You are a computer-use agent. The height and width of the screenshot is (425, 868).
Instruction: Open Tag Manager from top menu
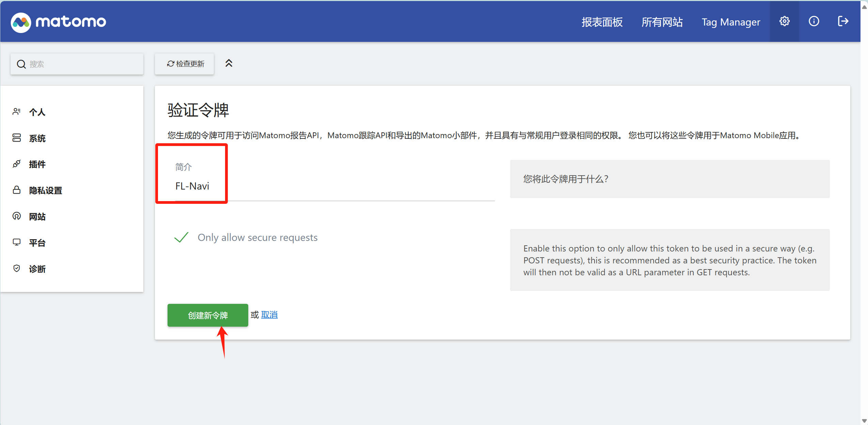(x=730, y=22)
